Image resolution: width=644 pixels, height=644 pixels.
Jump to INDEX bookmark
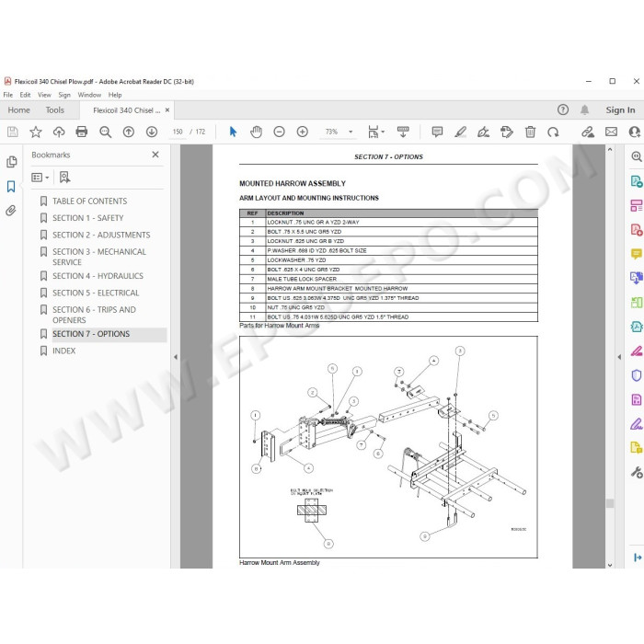(x=63, y=351)
